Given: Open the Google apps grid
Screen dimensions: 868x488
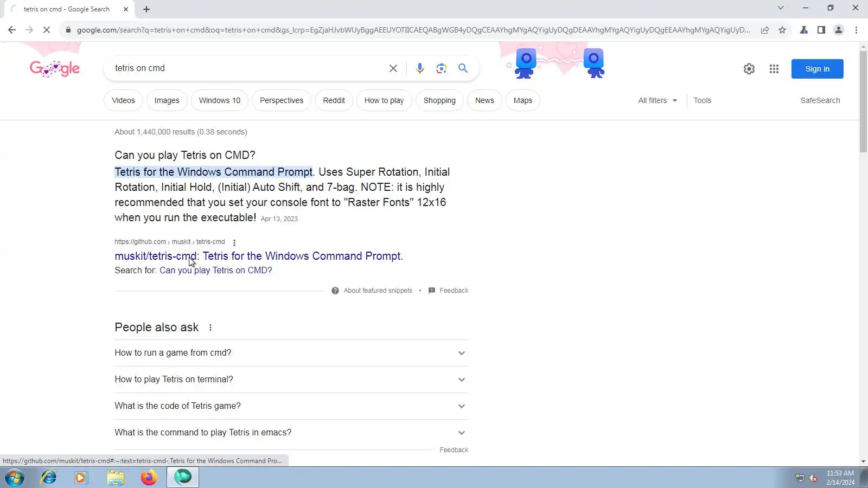Looking at the screenshot, I should pos(774,69).
